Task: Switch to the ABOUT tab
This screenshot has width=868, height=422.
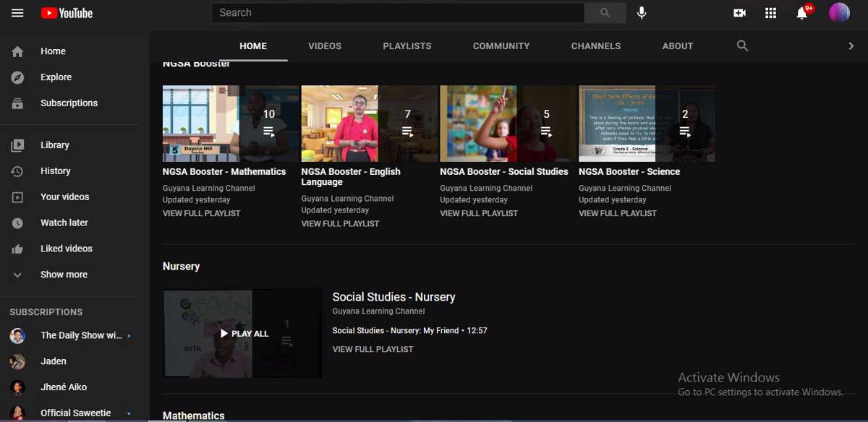Action: [x=678, y=46]
